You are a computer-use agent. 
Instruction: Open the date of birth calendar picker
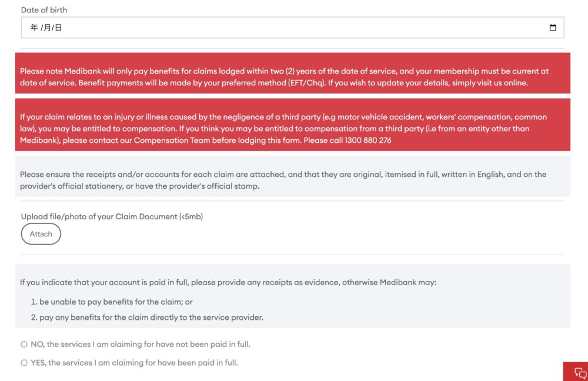(552, 28)
